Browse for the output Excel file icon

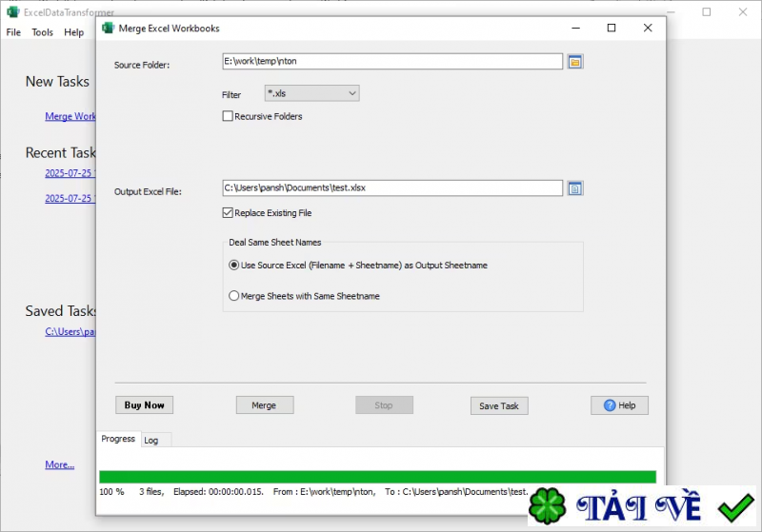coord(575,188)
